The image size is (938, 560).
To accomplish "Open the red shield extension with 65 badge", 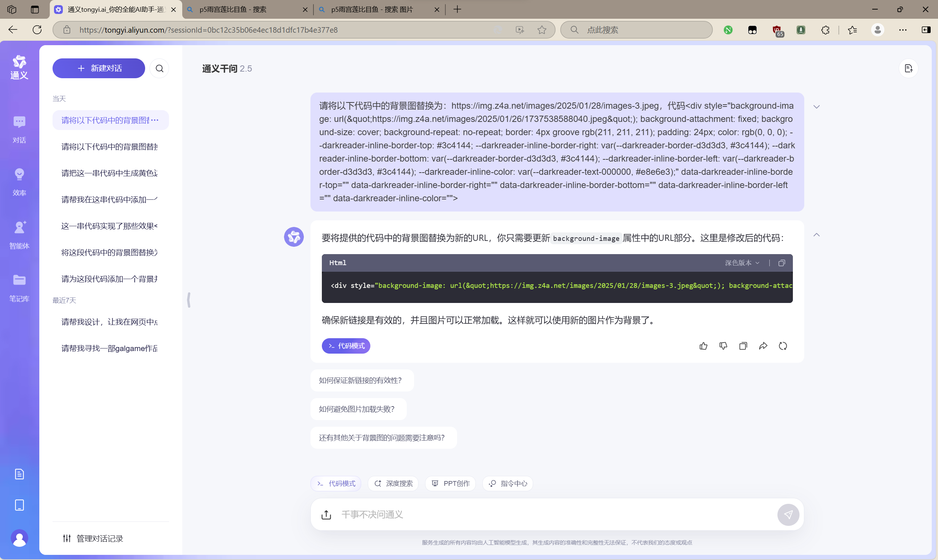I will [777, 30].
